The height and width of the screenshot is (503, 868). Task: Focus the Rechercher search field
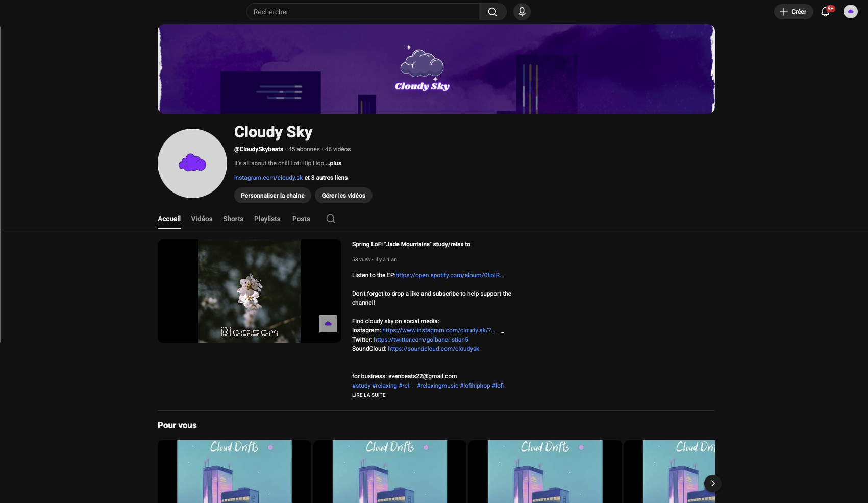pos(362,12)
